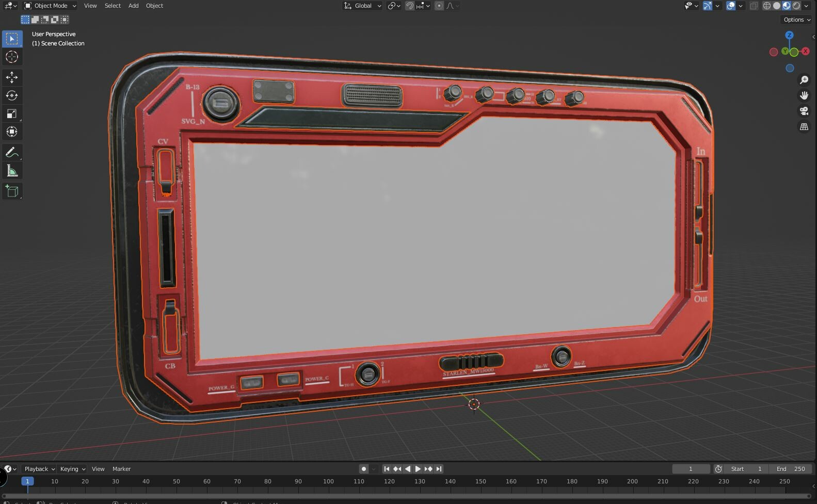Pick the Rotate tool
The image size is (817, 504).
(x=12, y=95)
